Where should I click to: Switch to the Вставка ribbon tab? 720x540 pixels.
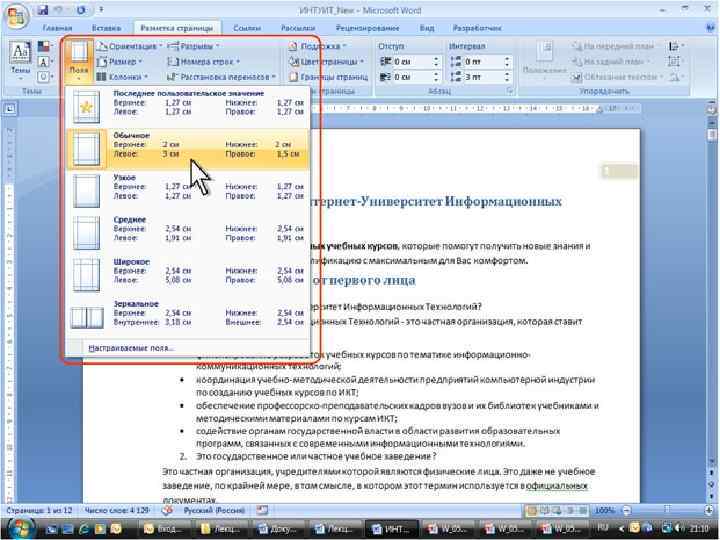pos(107,28)
